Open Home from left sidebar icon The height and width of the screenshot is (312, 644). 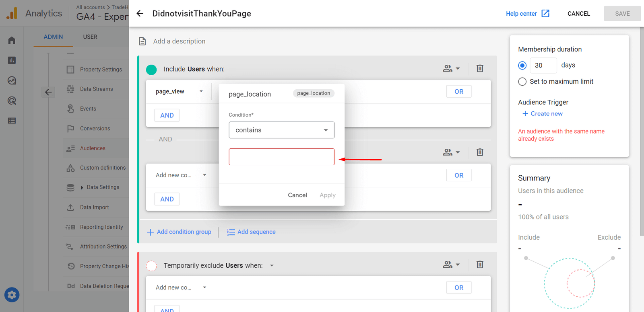12,40
